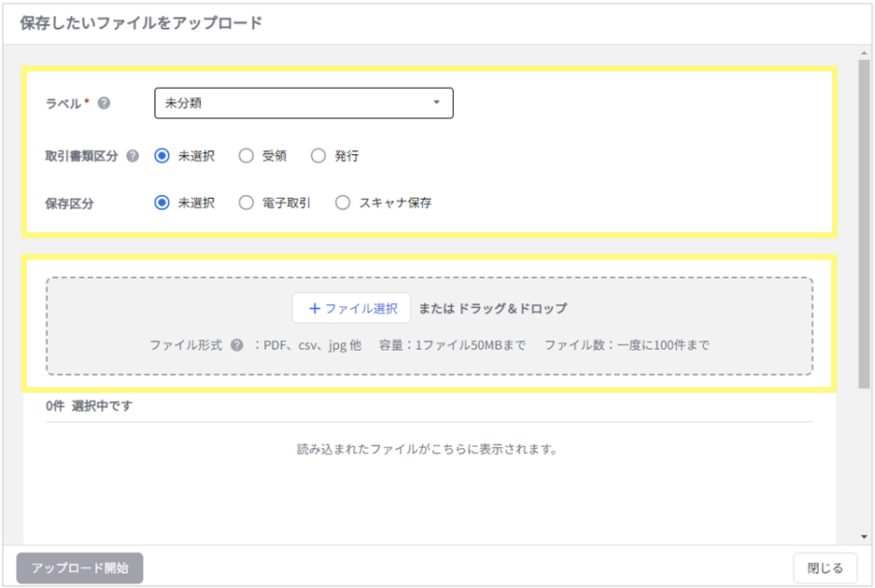Image resolution: width=875 pixels, height=588 pixels.
Task: Select 未選択 for 取引書類区分
Action: point(162,156)
